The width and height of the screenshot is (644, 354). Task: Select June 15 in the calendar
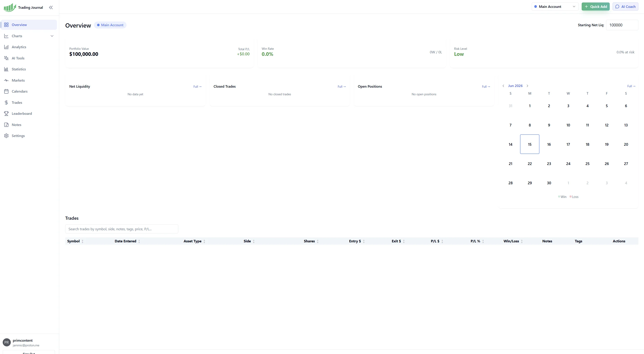coord(530,144)
